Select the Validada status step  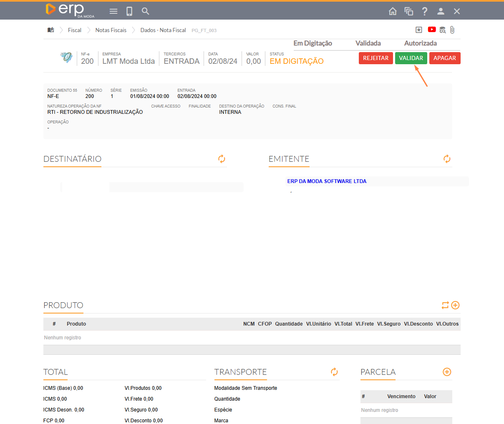pos(368,43)
